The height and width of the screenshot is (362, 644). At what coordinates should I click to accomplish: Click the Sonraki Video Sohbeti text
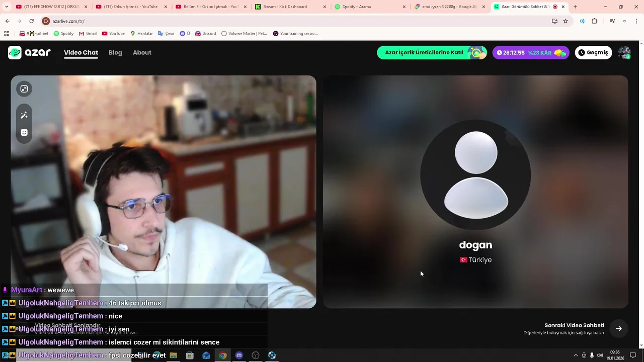[574, 325]
